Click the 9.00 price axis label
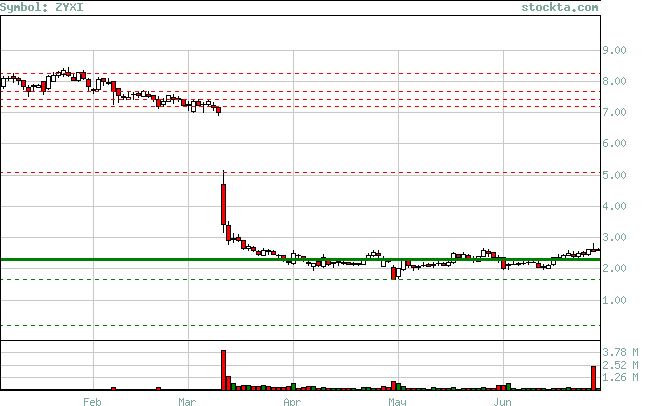This screenshot has width=655, height=406. (614, 50)
